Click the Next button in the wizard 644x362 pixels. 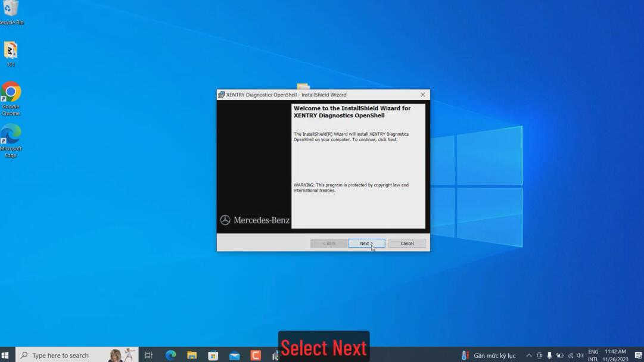[366, 244]
